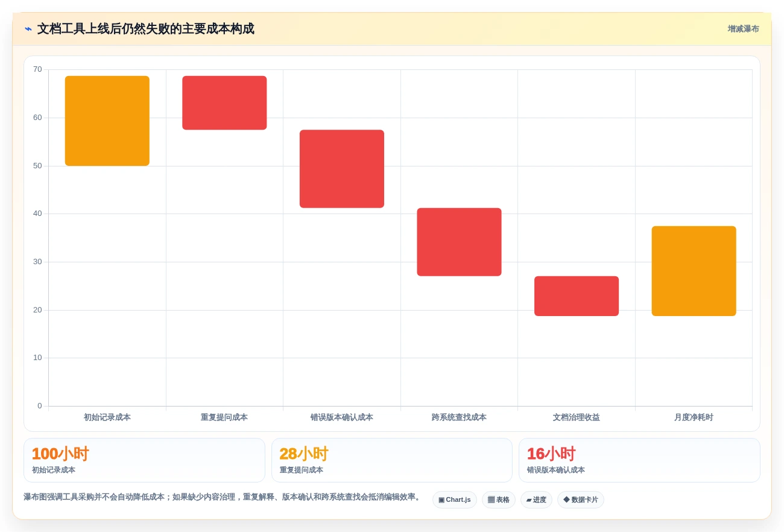This screenshot has width=784, height=532.
Task: Click the lightning icon beside the chart title
Action: [x=28, y=29]
